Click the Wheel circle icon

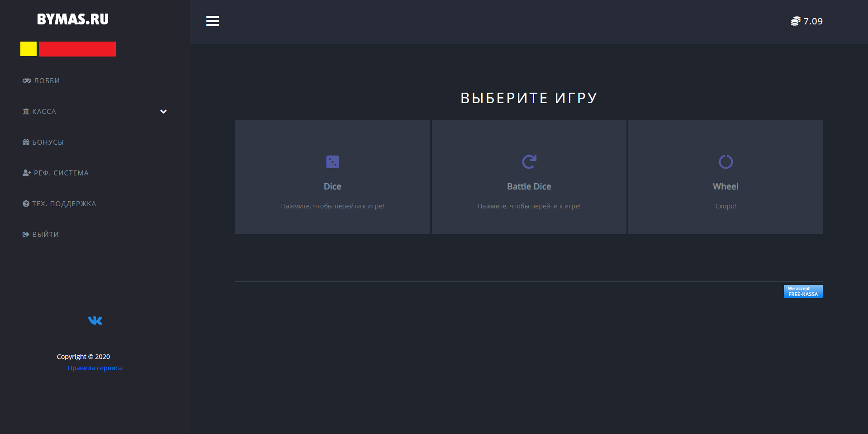(726, 162)
